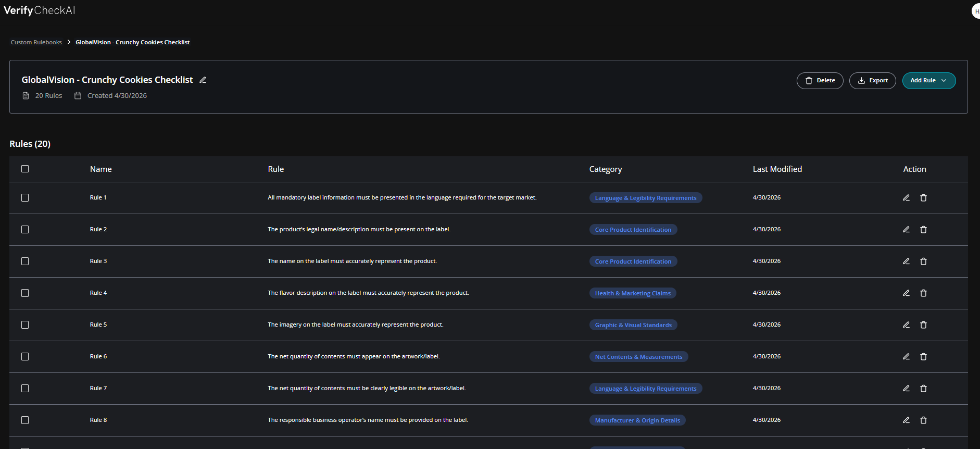
Task: Click the pencil icon on Rule 4
Action: 906,293
